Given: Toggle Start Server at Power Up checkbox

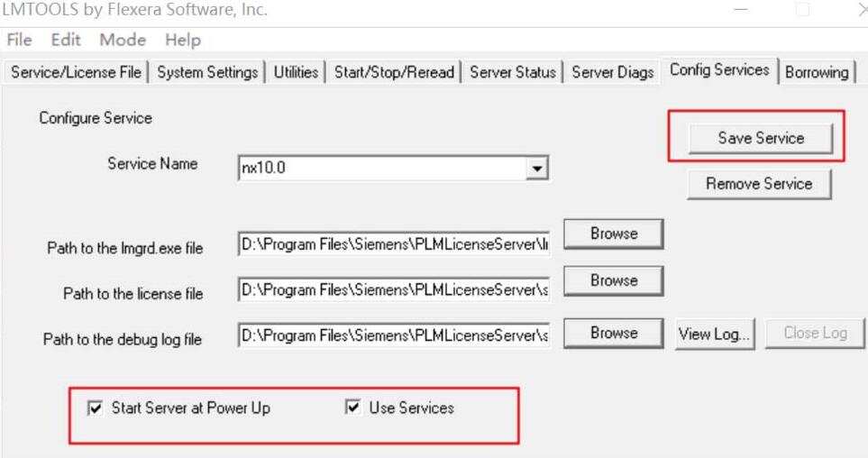Looking at the screenshot, I should pos(96,408).
